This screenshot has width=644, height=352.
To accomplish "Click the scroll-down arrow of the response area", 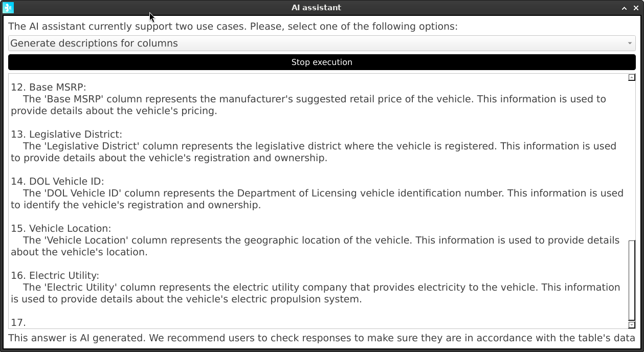I will point(632,324).
